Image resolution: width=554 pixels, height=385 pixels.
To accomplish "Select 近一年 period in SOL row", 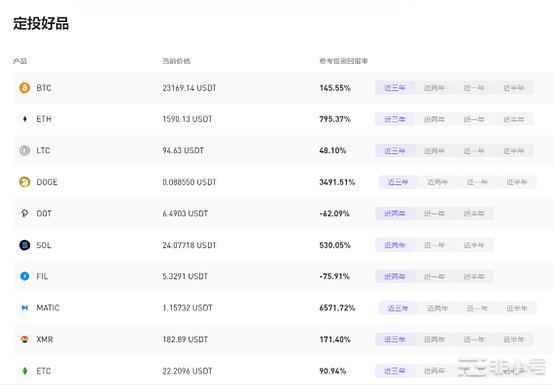I will (435, 245).
